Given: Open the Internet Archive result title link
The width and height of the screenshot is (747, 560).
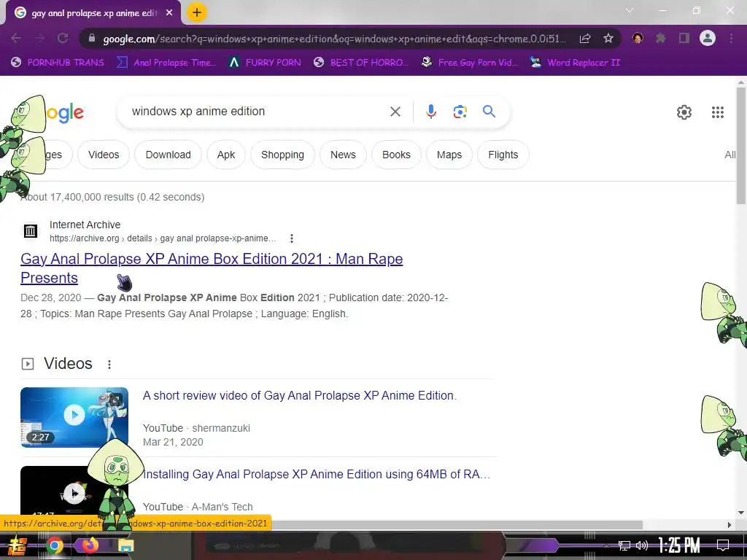Looking at the screenshot, I should (x=212, y=268).
